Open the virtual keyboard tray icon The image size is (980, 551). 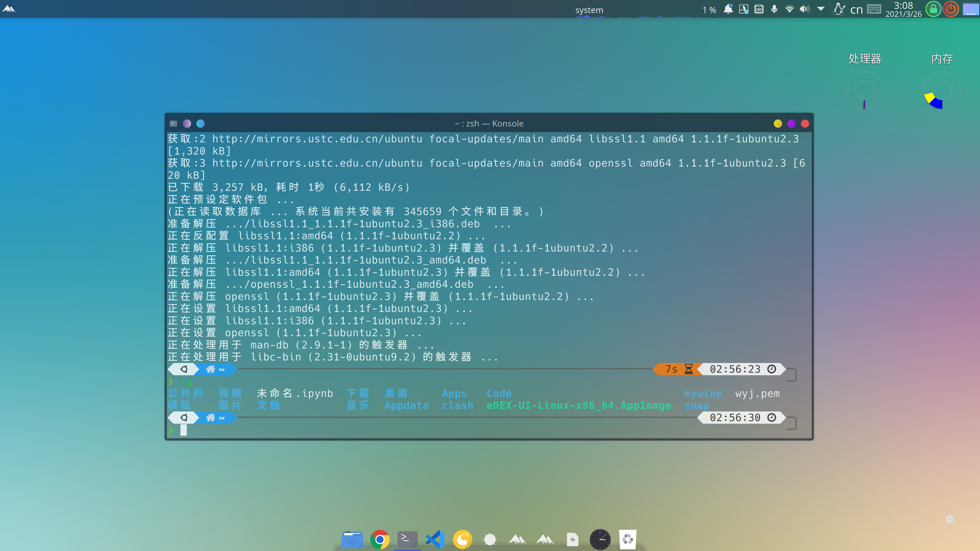point(874,9)
